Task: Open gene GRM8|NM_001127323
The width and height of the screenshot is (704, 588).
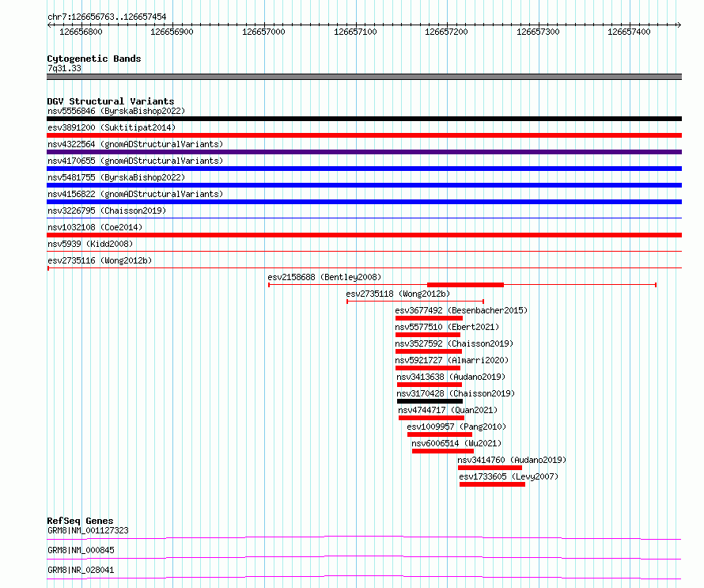Action: coord(88,530)
